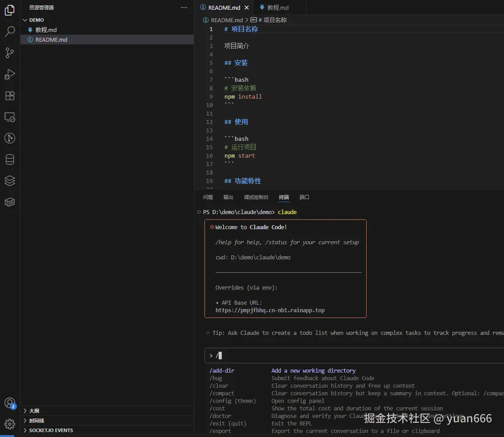504x437 pixels.
Task: Click README.md in the breadcrumb path
Action: (x=227, y=20)
